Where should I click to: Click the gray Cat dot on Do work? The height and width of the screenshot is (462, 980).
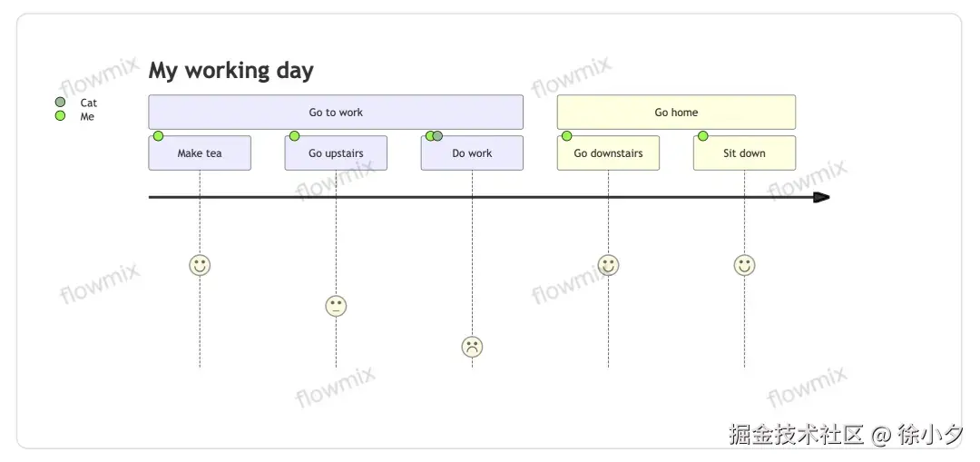click(438, 136)
